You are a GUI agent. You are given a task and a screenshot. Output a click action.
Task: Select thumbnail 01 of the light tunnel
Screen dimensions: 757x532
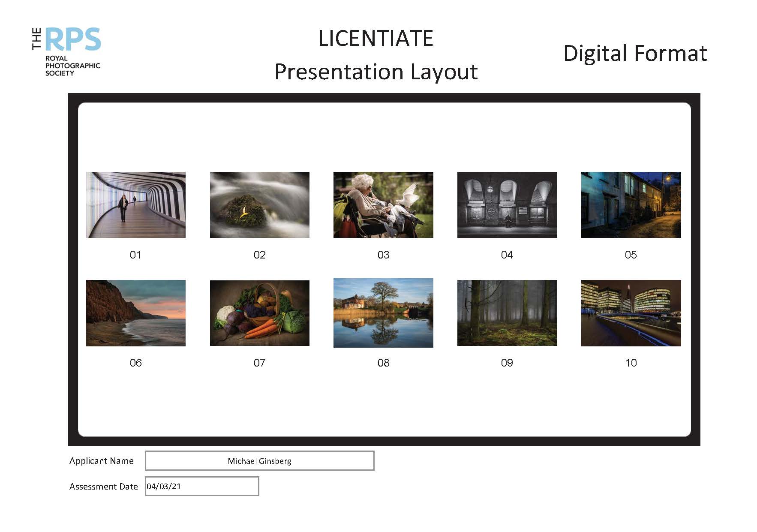136,205
